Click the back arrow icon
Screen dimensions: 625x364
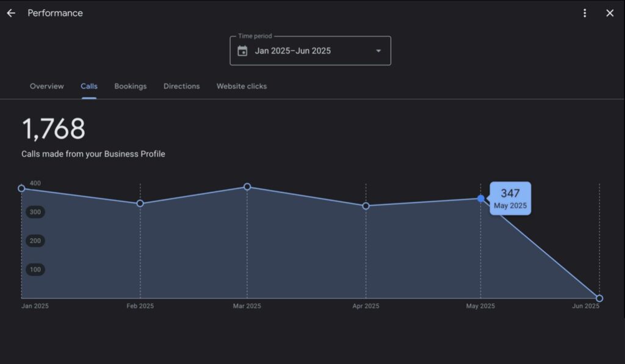coord(11,13)
